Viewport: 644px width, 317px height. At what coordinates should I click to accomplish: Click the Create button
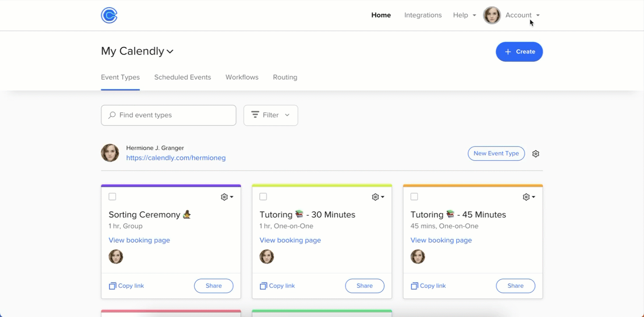point(519,52)
